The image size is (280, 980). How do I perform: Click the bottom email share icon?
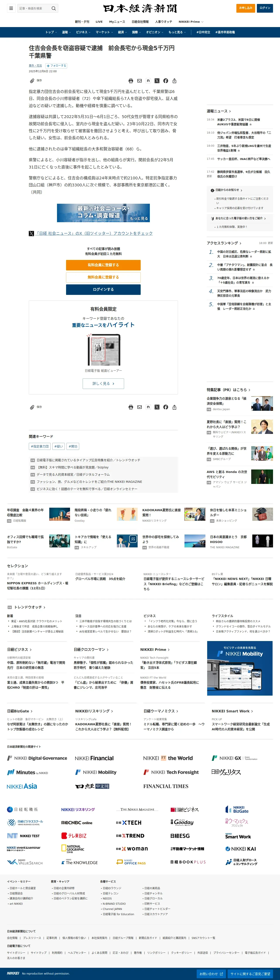pyautogui.click(x=139, y=407)
